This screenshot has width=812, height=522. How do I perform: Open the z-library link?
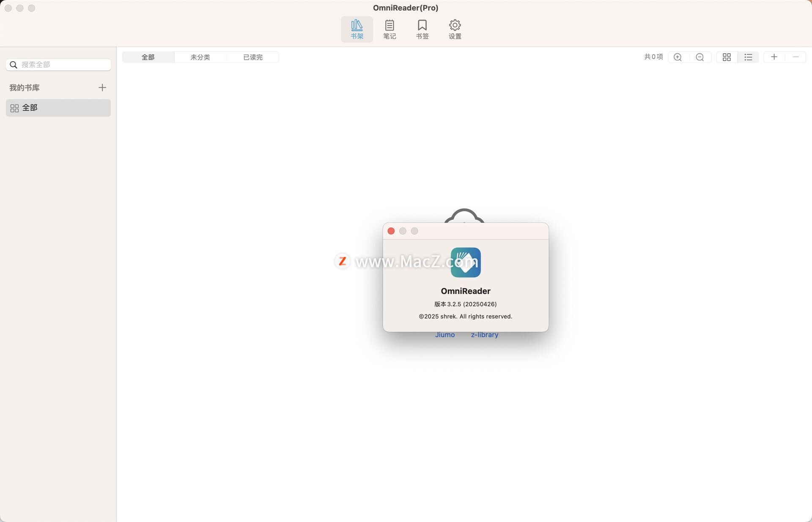tap(485, 335)
